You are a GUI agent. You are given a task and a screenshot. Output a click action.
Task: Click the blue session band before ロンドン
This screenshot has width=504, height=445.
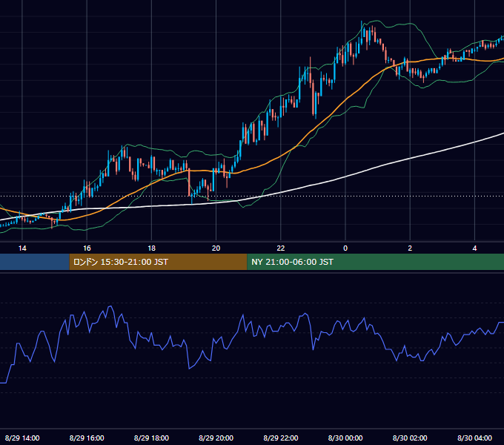click(x=35, y=262)
